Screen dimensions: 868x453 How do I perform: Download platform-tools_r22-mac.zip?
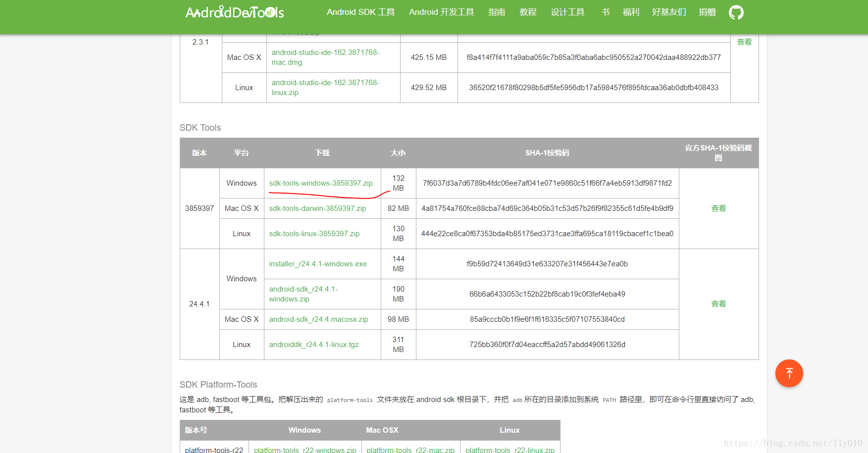pyautogui.click(x=410, y=450)
